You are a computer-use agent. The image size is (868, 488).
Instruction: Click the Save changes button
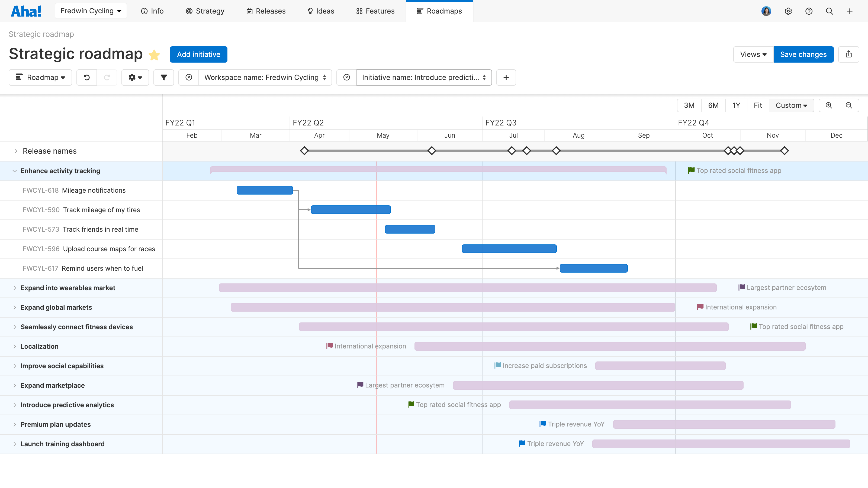pyautogui.click(x=803, y=54)
